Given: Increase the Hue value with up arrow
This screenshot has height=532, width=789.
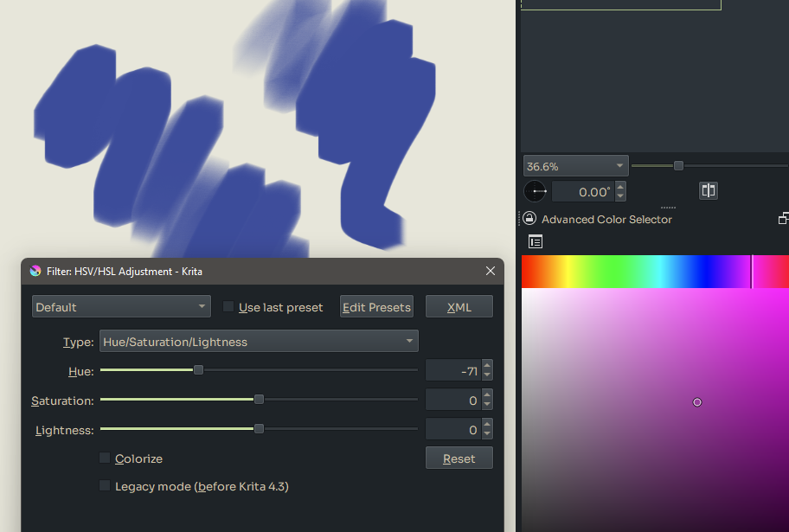Looking at the screenshot, I should point(486,365).
